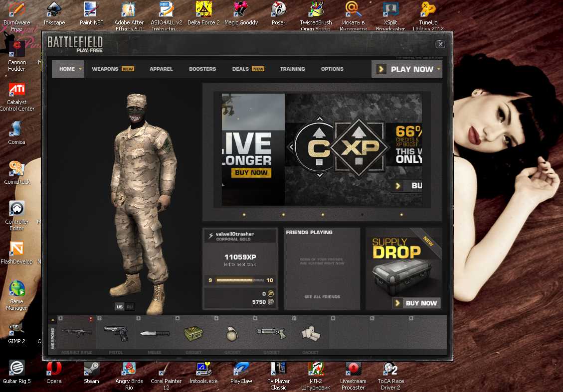563x392 pixels.
Task: Click the lightning bolt rank icon
Action: [x=211, y=236]
